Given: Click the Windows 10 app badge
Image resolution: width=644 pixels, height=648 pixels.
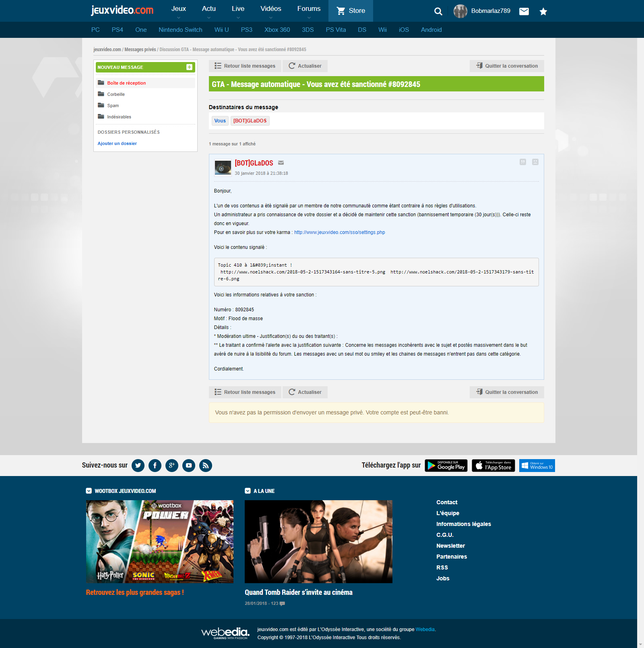Looking at the screenshot, I should [537, 466].
